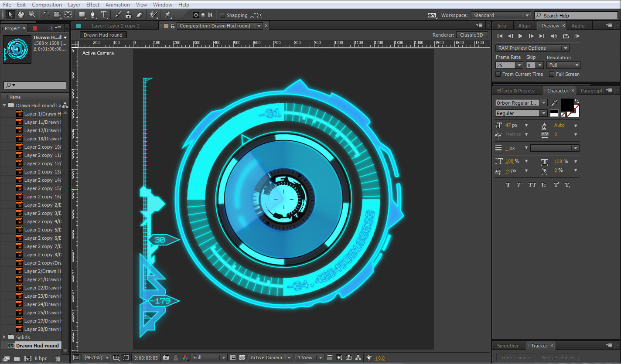Switch to the Info tab
The image size is (621, 364).
[x=502, y=26]
